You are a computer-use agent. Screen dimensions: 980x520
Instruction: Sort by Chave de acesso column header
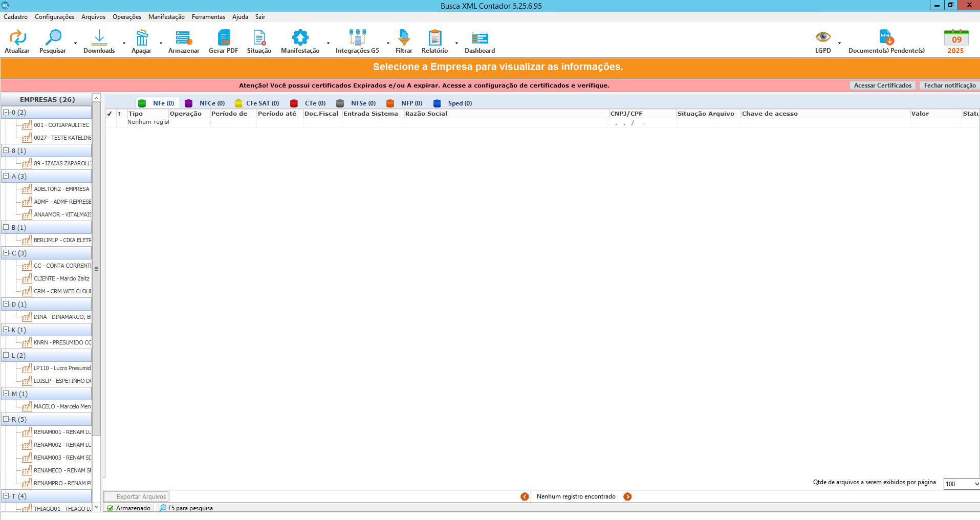click(825, 114)
